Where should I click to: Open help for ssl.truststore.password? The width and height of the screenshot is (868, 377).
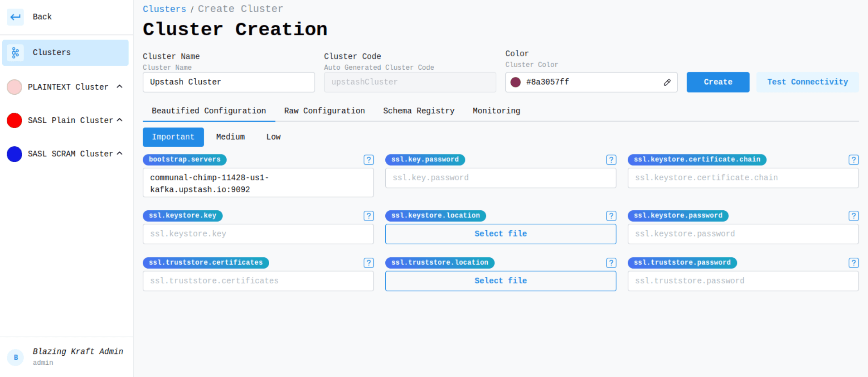[x=853, y=263]
